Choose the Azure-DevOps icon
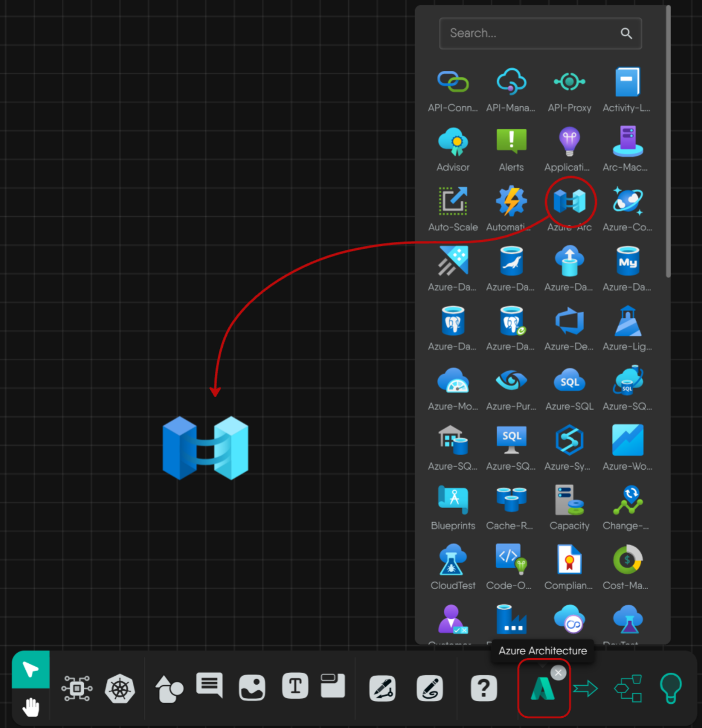The width and height of the screenshot is (702, 728). click(x=569, y=321)
